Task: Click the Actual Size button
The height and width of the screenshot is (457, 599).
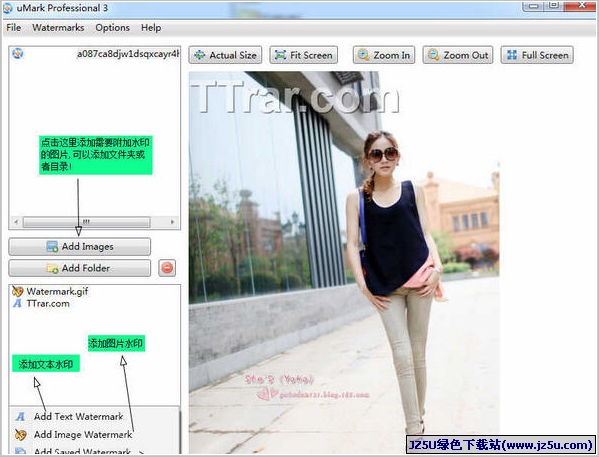Action: [x=225, y=55]
